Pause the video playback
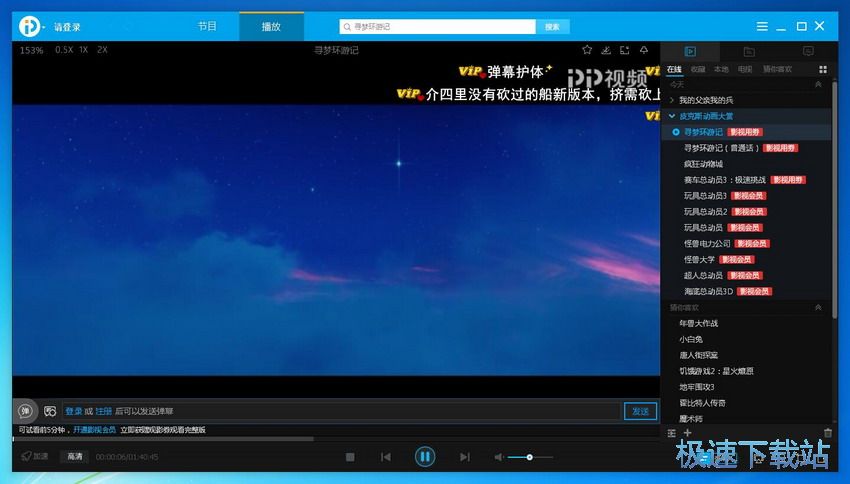Image resolution: width=850 pixels, height=484 pixels. (425, 457)
